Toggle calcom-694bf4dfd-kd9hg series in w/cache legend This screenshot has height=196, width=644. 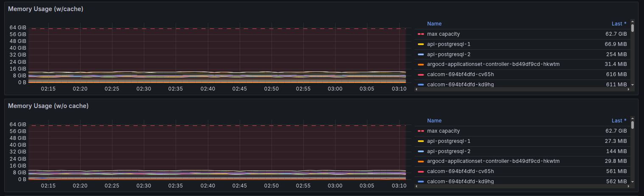pos(460,85)
